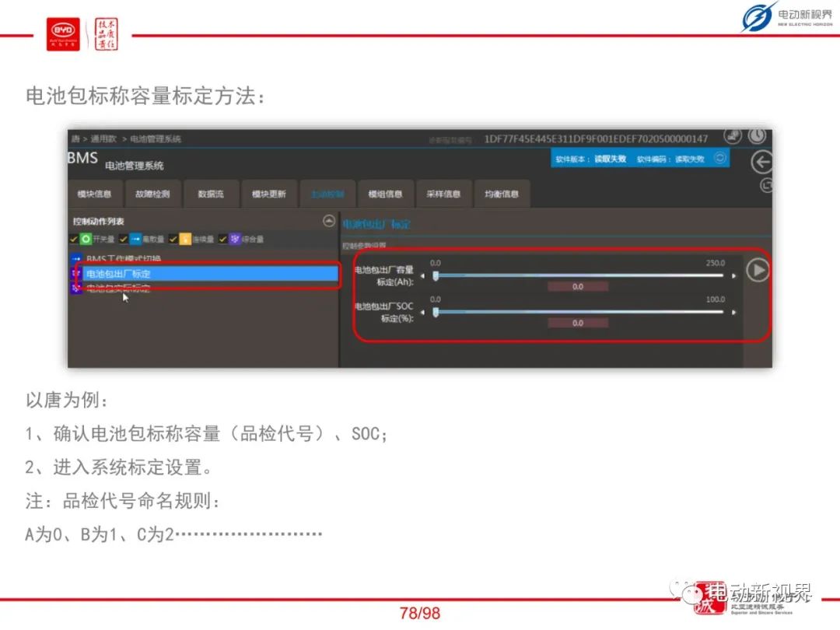Toggle the 连续量 checkbox

(173, 239)
